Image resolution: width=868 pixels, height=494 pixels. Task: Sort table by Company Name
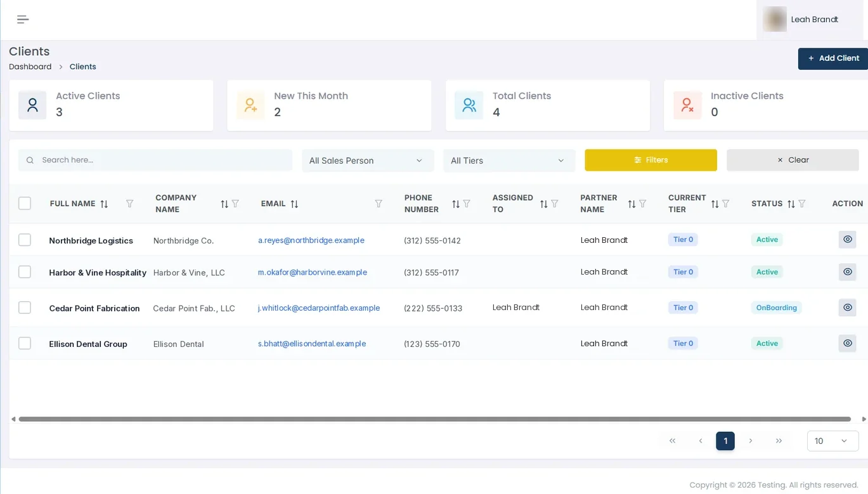(224, 204)
